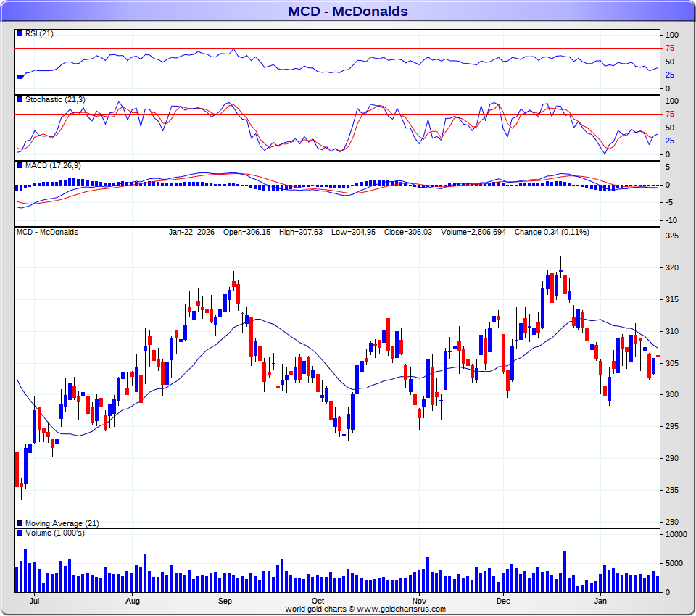
Task: Click the Close=306.03 value in header
Action: tap(403, 233)
